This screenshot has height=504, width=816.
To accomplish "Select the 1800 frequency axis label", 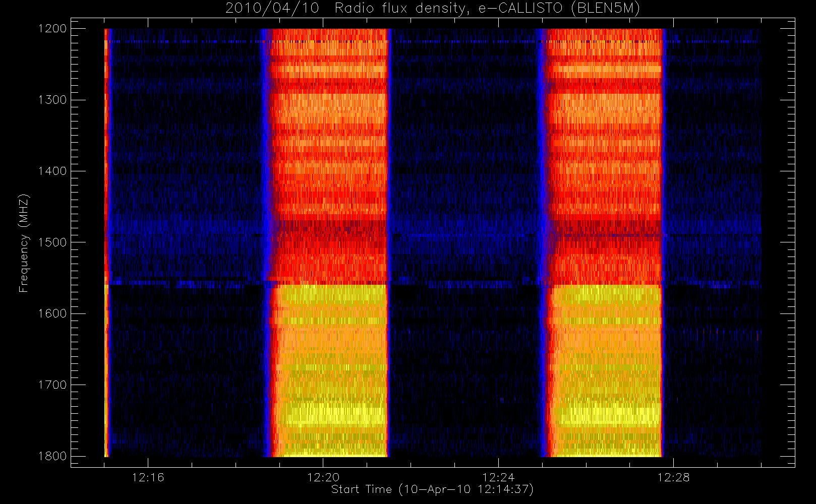I will click(52, 456).
